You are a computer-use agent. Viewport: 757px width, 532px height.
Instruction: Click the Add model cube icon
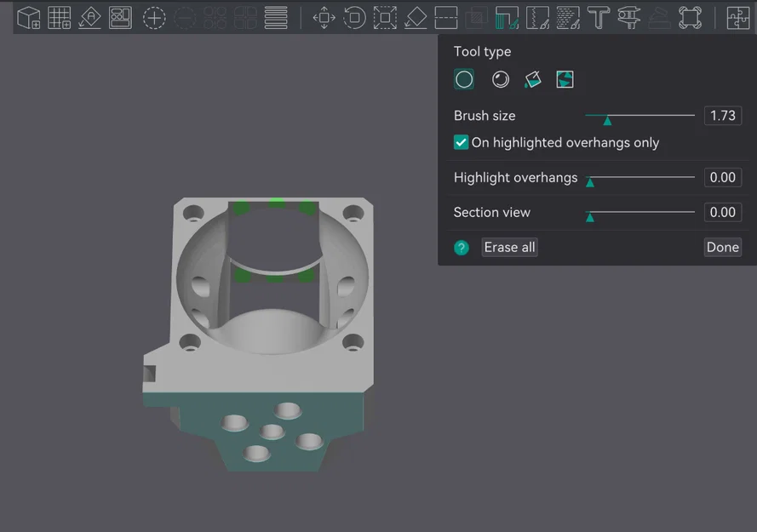pos(28,18)
